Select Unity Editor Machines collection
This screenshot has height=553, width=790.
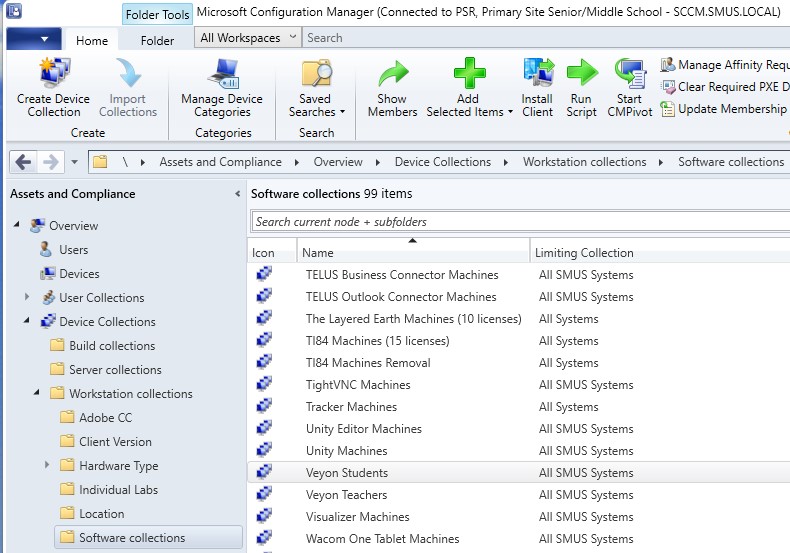tap(363, 429)
